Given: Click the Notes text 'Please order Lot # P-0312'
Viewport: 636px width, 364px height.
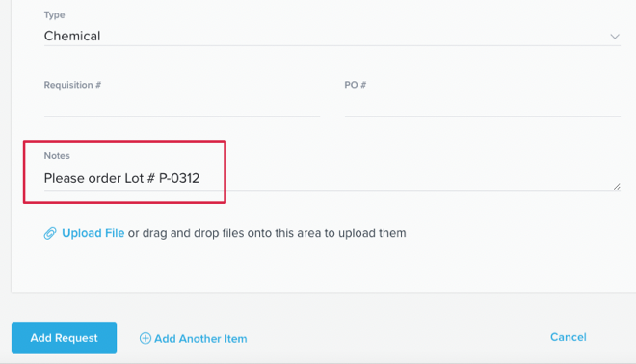Looking at the screenshot, I should tap(121, 178).
